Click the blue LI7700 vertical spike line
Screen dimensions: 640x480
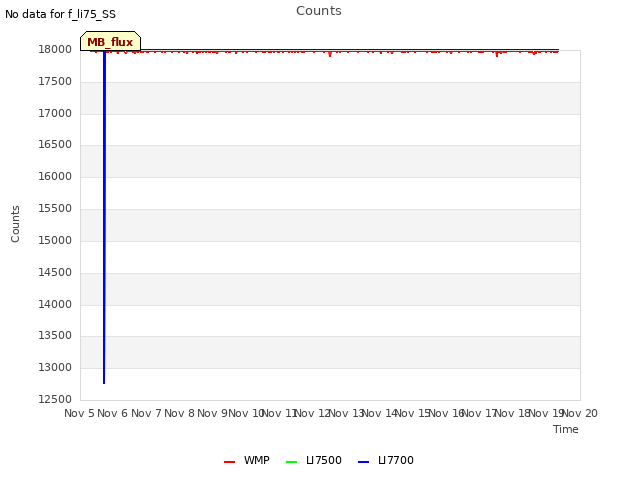click(104, 216)
